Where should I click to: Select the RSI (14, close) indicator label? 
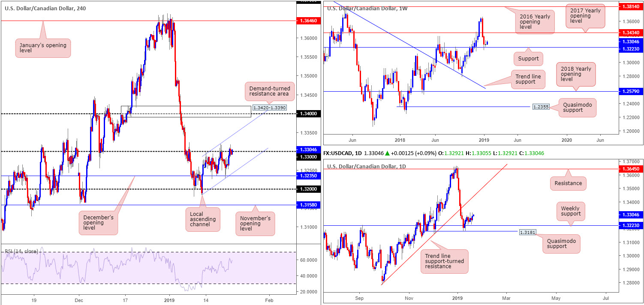click(x=21, y=251)
